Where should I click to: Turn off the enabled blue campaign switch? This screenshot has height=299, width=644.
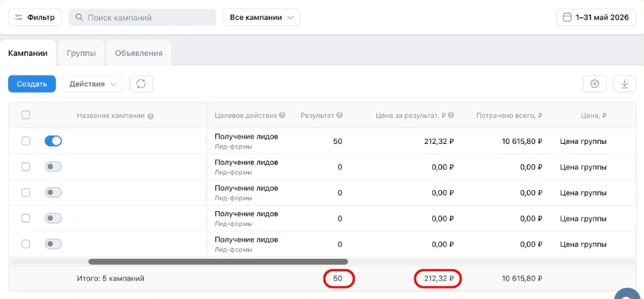[53, 141]
